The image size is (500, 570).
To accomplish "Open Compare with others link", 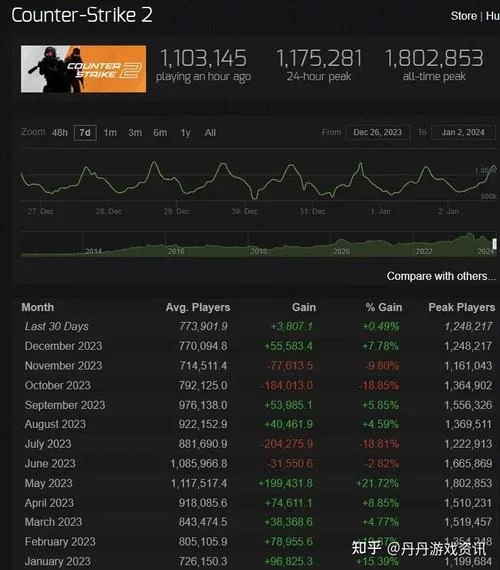I will pyautogui.click(x=441, y=276).
